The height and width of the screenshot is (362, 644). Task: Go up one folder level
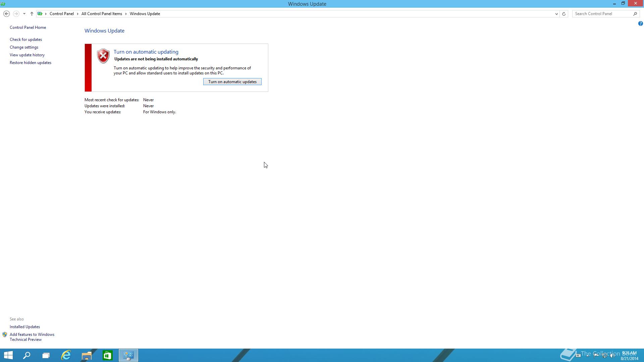pos(32,14)
